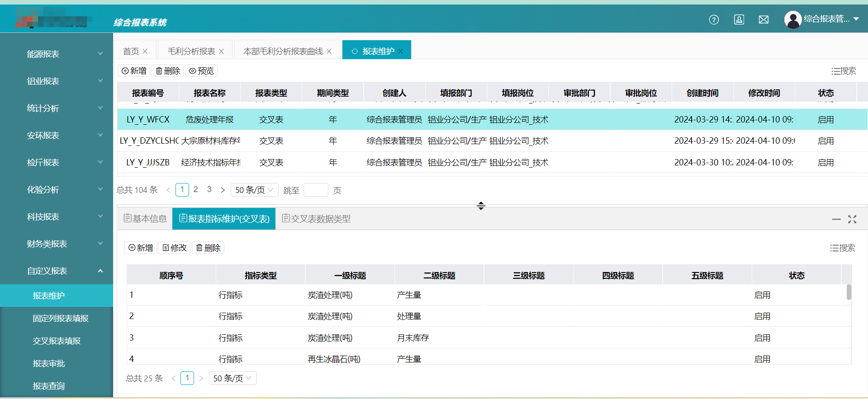
Task: Open 报表审批 in the sidebar
Action: (57, 363)
